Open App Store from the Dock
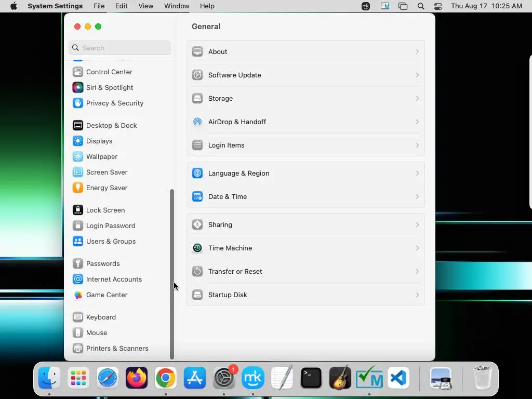 [195, 378]
